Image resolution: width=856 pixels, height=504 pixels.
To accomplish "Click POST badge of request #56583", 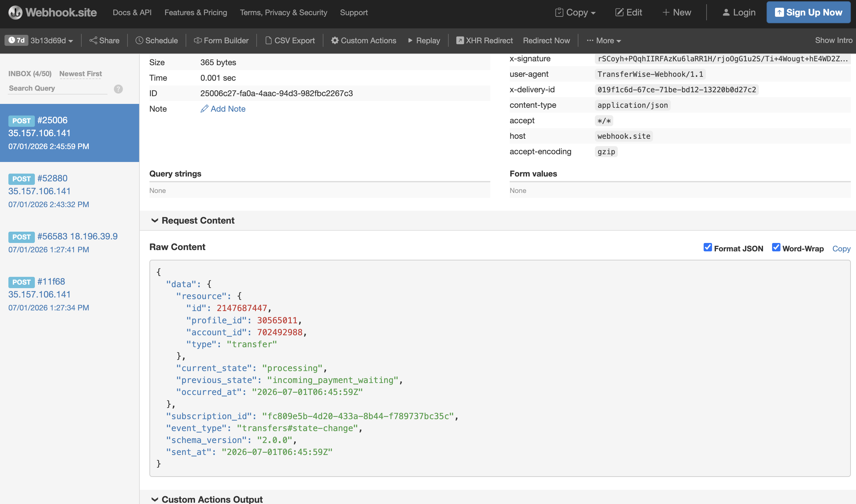I will 21,237.
